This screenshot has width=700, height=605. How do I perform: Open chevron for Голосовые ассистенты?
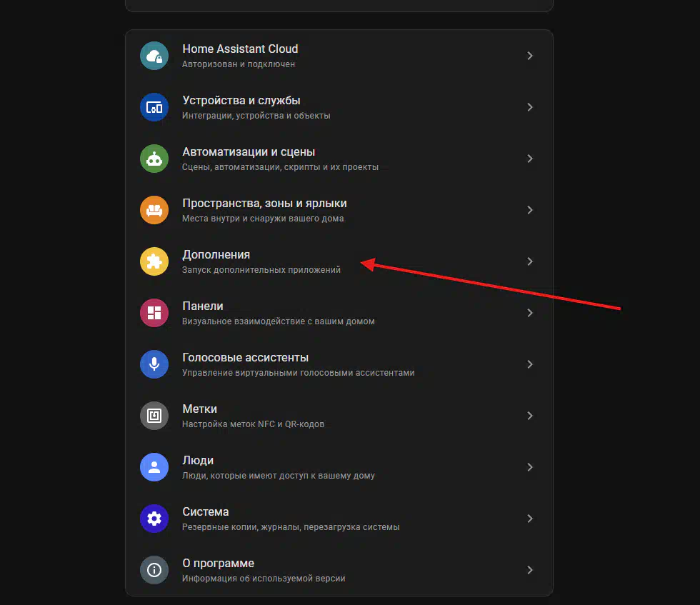[530, 364]
